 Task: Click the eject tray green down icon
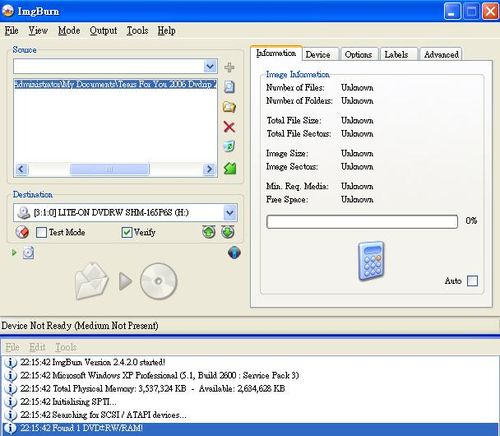pyautogui.click(x=228, y=232)
